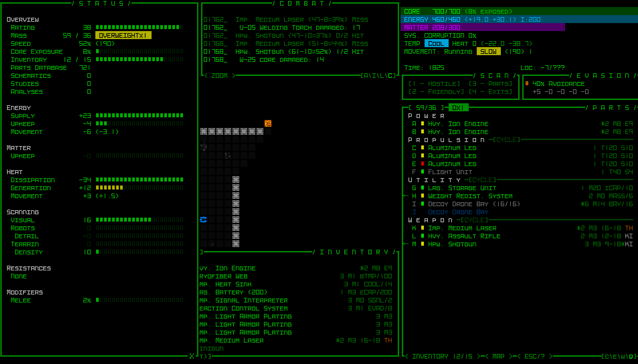This screenshot has width=638, height=364.
Task: Click the state square beside Weight Redist. System
Action: click(423, 196)
